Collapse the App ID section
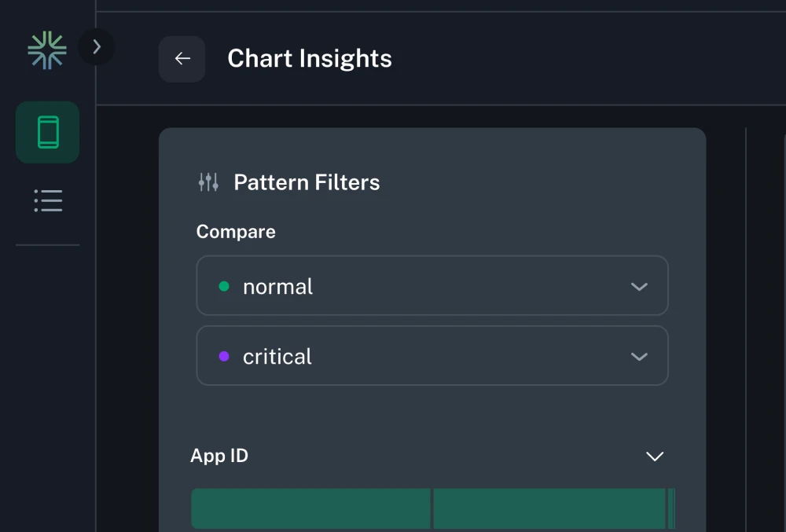This screenshot has width=786, height=532. (x=655, y=456)
